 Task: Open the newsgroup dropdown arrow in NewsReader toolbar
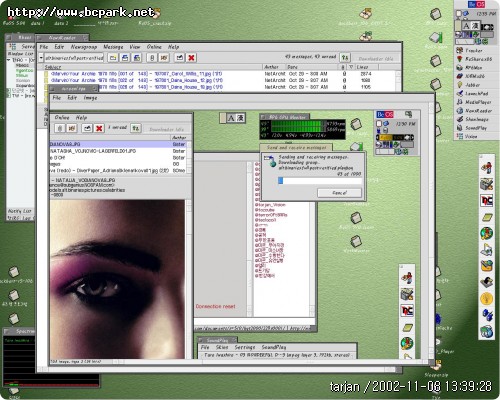(x=41, y=58)
